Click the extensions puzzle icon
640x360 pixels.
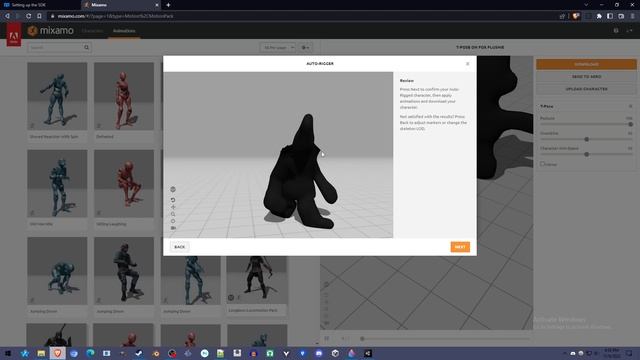coord(599,16)
